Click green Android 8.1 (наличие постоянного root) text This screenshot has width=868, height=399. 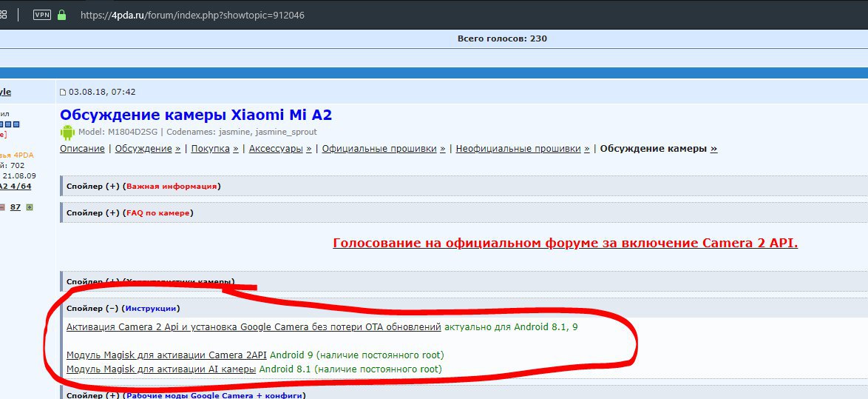(350, 369)
